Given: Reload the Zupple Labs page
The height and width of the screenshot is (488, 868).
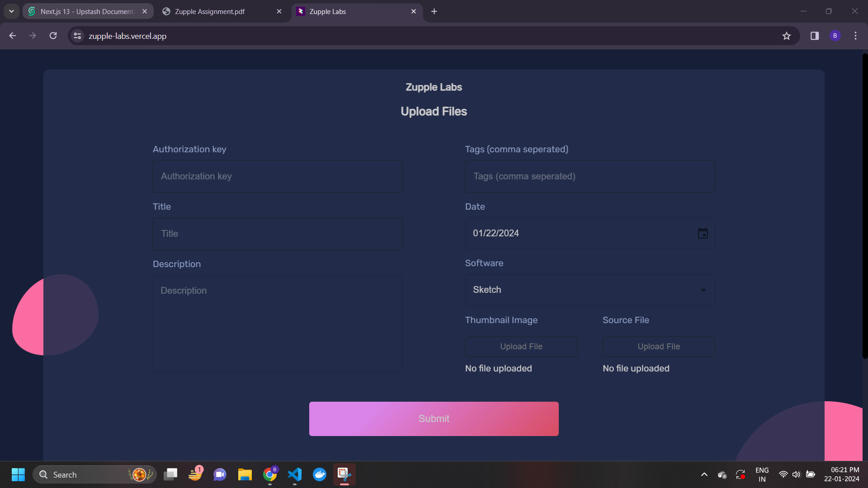Looking at the screenshot, I should point(53,36).
